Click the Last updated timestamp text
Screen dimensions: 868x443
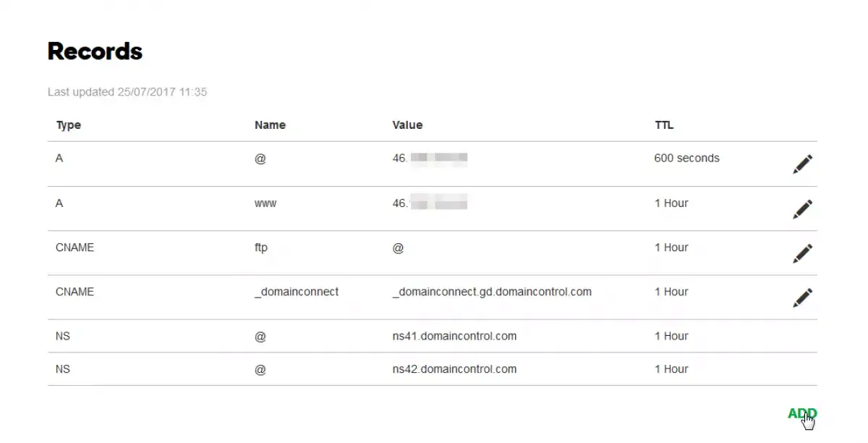127,92
